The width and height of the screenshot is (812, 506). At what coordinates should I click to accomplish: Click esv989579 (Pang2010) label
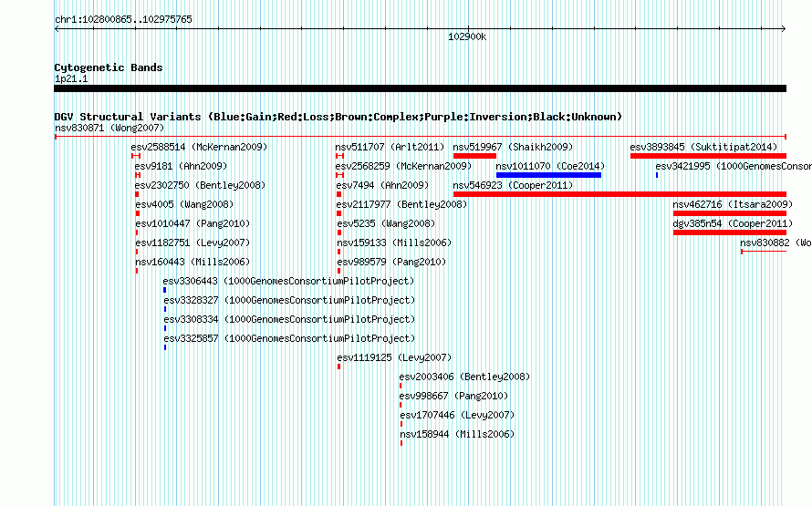pyautogui.click(x=391, y=262)
